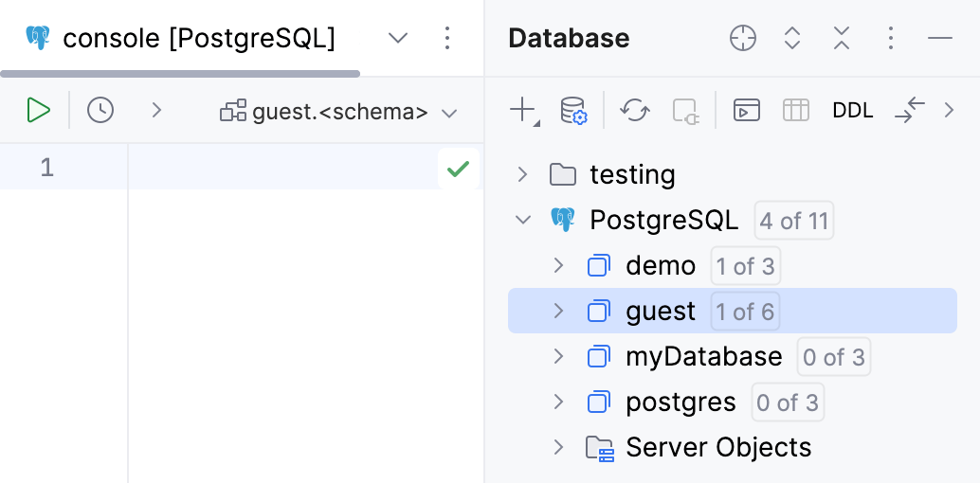Click into line 1 of the editor

click(x=284, y=168)
